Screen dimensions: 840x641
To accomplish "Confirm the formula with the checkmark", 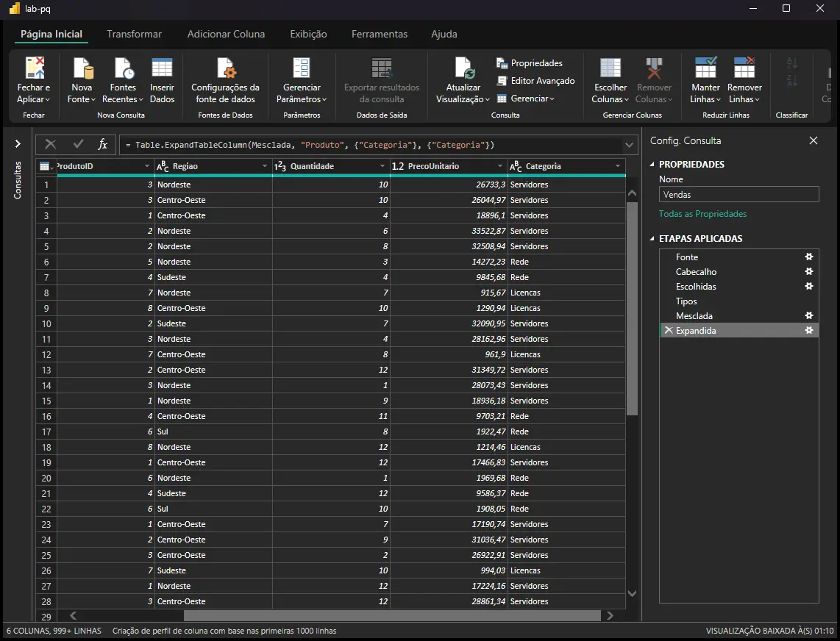I will 78,144.
